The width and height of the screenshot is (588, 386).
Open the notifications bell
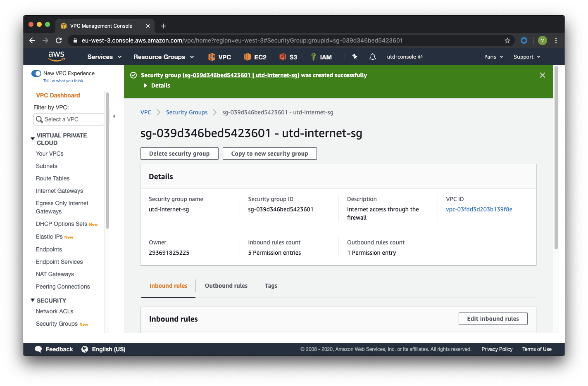click(x=372, y=57)
